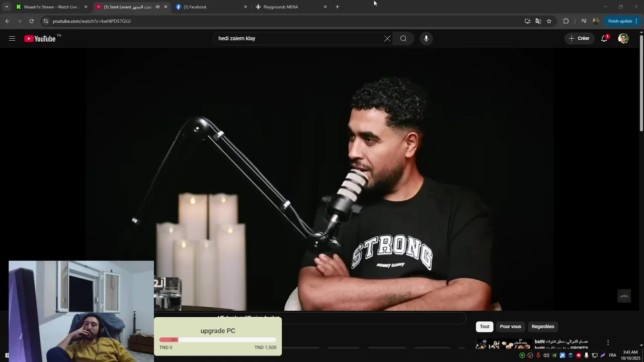Viewport: 644px width, 362px height.
Task: View site information icon in address bar
Action: tap(46, 21)
